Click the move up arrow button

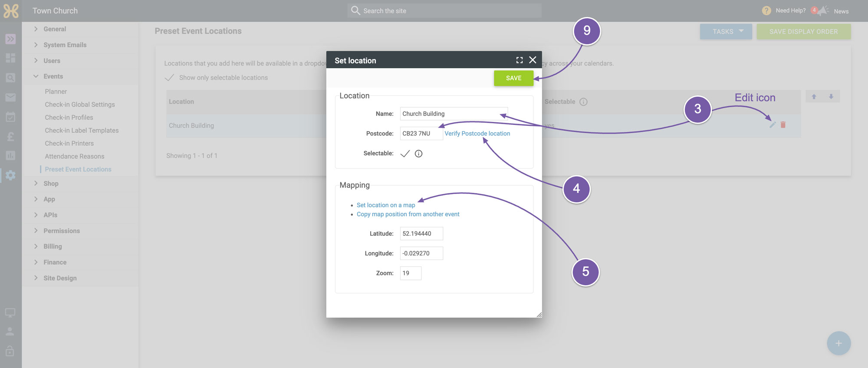[x=814, y=96]
